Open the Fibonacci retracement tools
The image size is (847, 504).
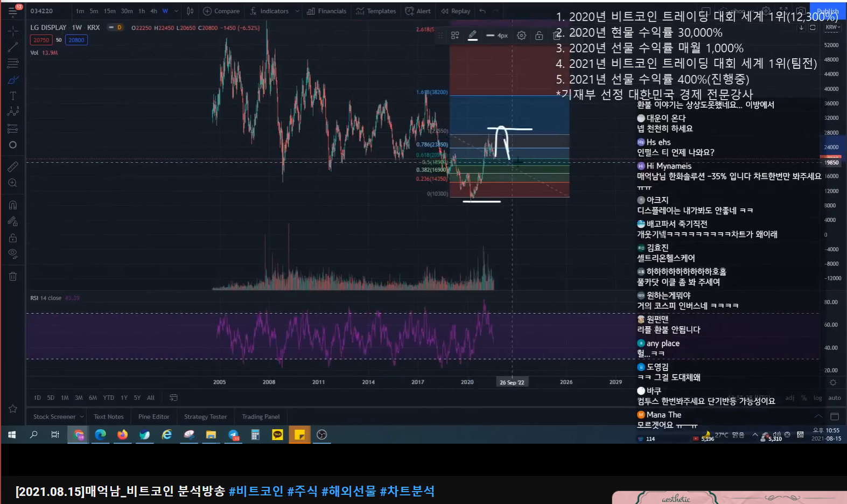pyautogui.click(x=13, y=64)
